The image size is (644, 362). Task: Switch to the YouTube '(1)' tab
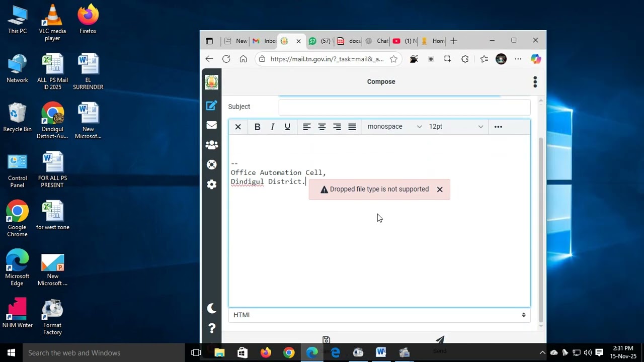pyautogui.click(x=405, y=41)
